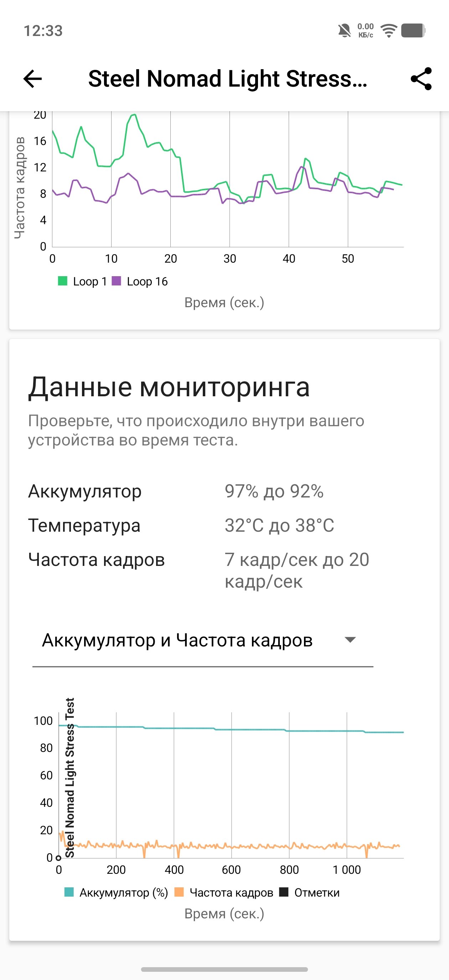Tap the Wi-Fi status icon
Image resolution: width=449 pixels, height=980 pixels.
pyautogui.click(x=388, y=30)
